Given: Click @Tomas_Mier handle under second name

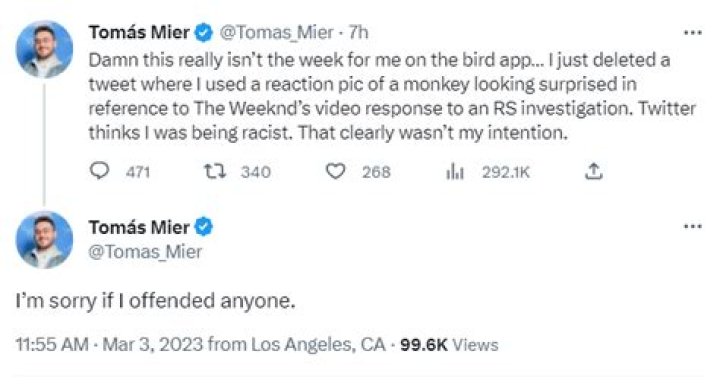Looking at the screenshot, I should (x=145, y=252).
